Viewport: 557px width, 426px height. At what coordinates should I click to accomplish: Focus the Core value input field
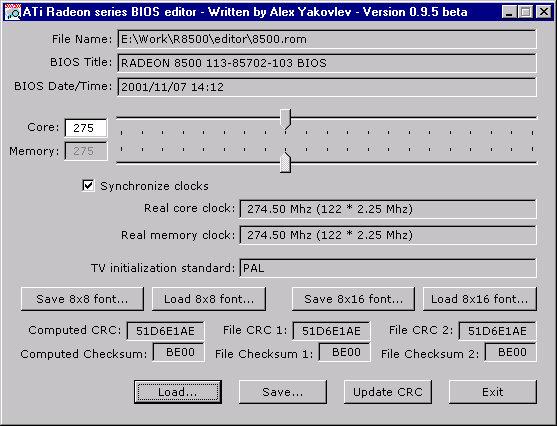(x=86, y=128)
